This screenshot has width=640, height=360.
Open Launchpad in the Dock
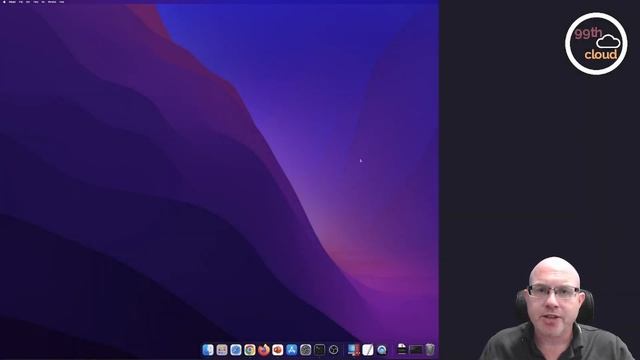[222, 350]
